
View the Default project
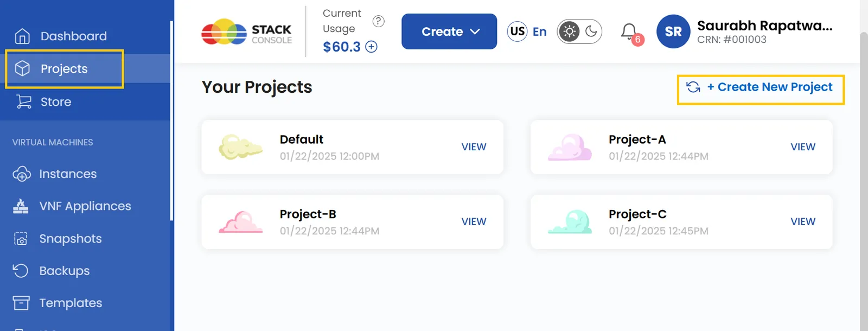474,147
